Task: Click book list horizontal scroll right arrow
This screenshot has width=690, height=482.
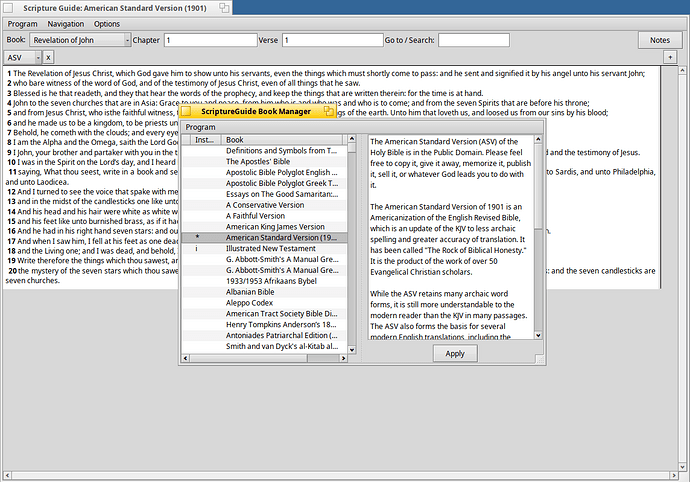Action: [343, 358]
